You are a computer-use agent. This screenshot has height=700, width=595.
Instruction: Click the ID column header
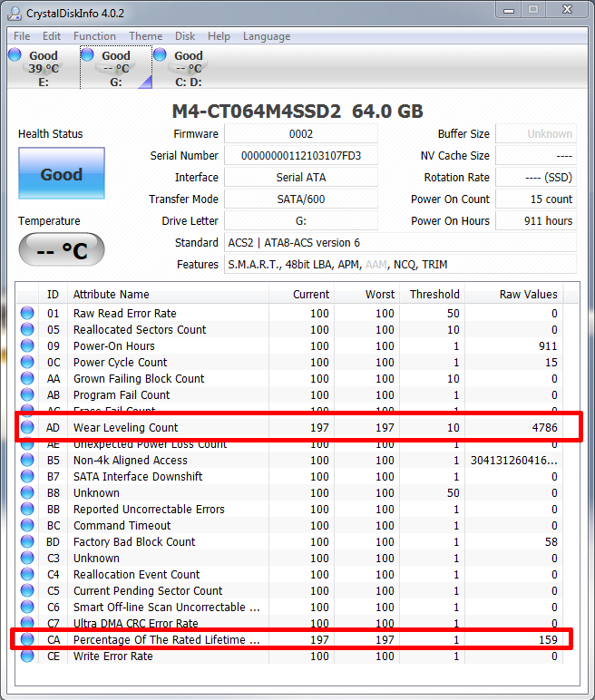[x=53, y=295]
